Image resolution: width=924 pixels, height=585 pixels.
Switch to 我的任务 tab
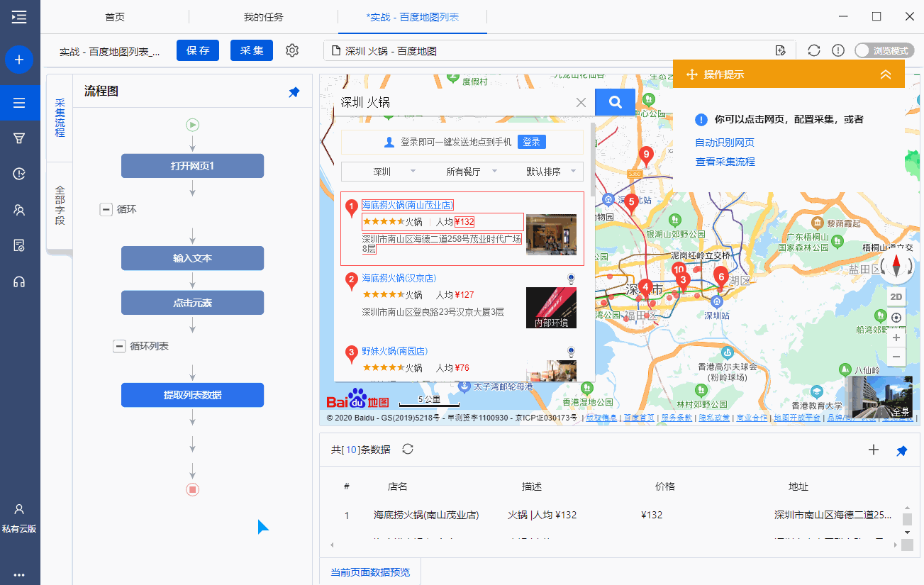[x=264, y=17]
